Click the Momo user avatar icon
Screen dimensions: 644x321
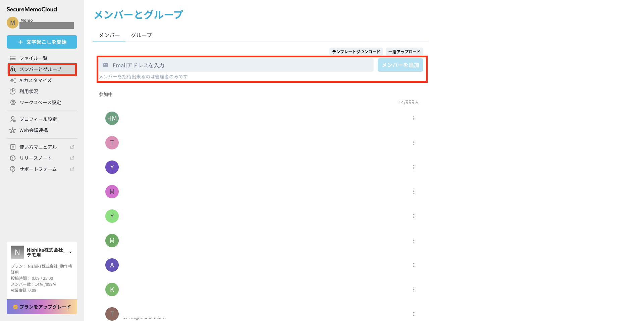pyautogui.click(x=12, y=23)
